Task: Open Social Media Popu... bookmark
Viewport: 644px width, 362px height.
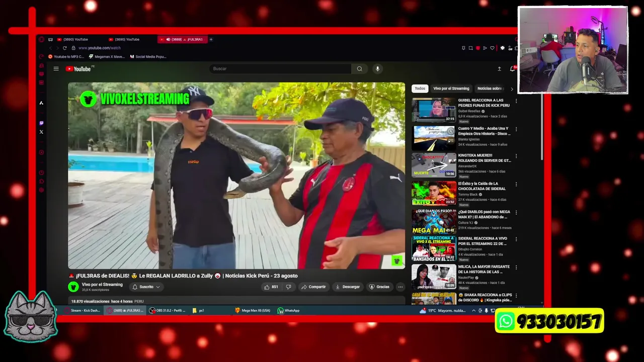Action: click(x=148, y=57)
